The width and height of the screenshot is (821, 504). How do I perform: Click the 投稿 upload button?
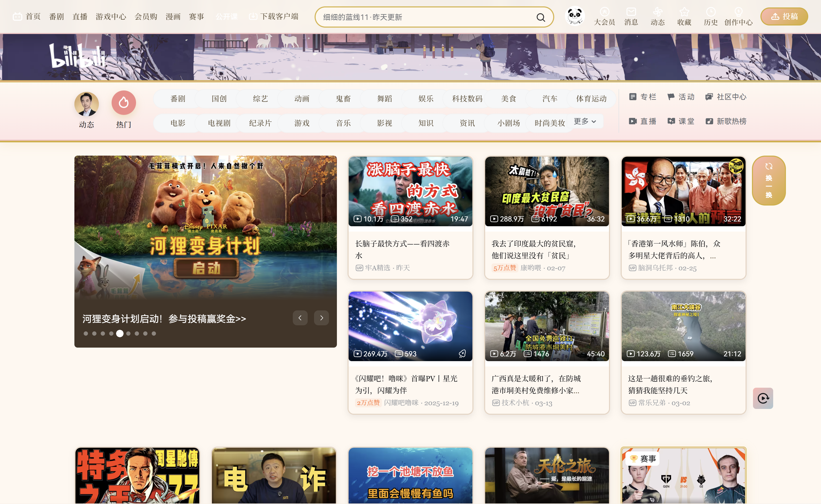coord(784,16)
